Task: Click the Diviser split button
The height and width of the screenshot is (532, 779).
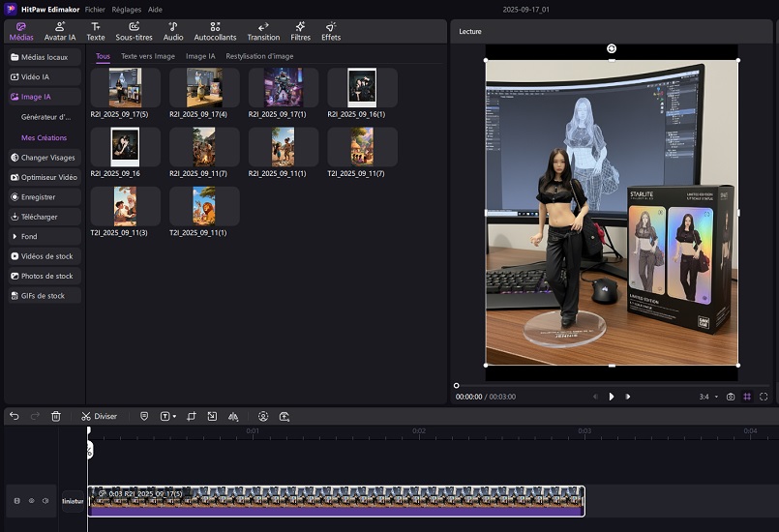Action: click(x=100, y=416)
